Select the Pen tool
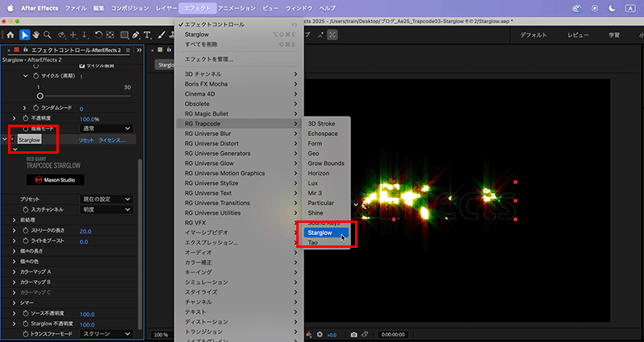The image size is (644, 342). (136, 35)
